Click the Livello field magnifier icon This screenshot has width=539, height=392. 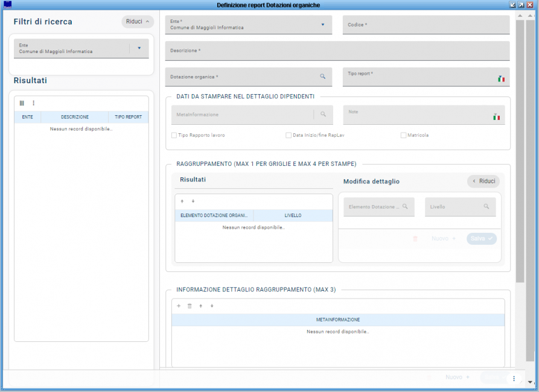tap(486, 206)
